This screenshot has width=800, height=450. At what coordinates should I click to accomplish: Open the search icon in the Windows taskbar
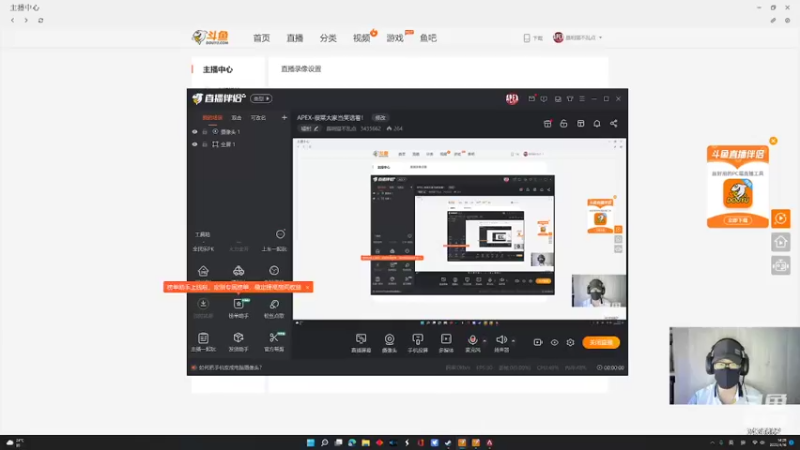[324, 442]
